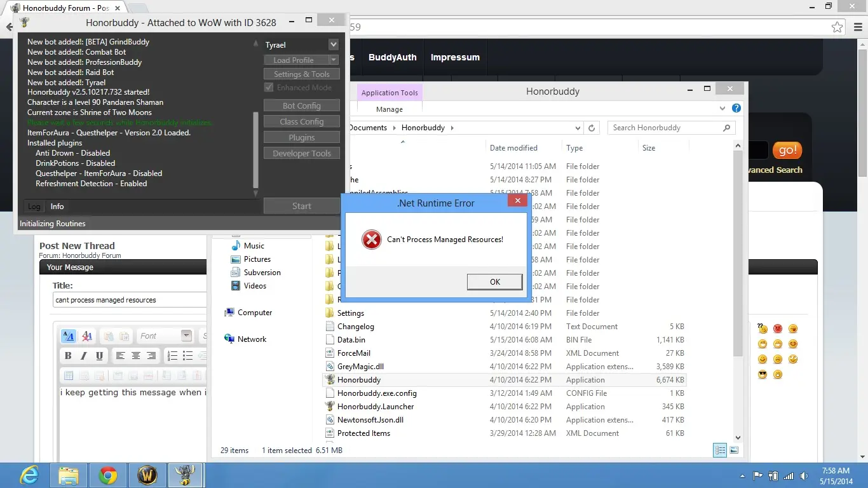Insert the angry red smiley
The image size is (868, 488).
coord(778,329)
